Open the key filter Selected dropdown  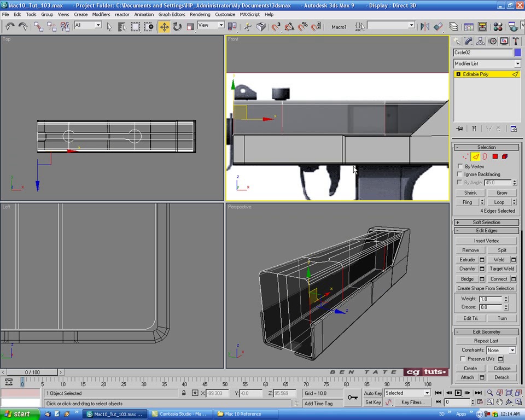pyautogui.click(x=407, y=393)
